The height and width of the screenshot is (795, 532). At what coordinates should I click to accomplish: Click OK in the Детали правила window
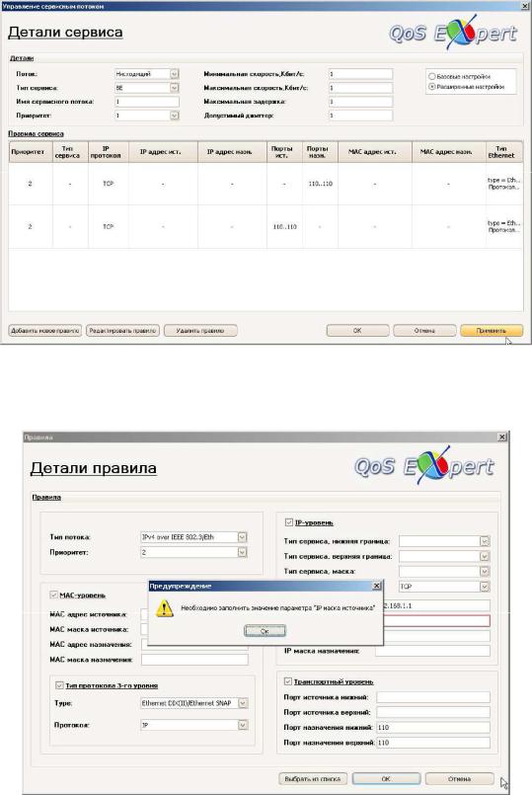386,779
